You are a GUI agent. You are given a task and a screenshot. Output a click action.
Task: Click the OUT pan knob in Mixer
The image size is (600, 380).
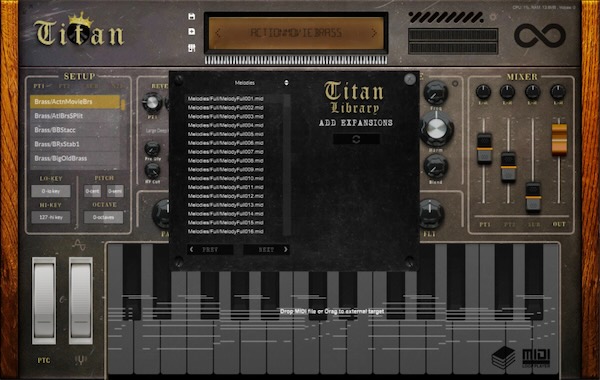558,92
